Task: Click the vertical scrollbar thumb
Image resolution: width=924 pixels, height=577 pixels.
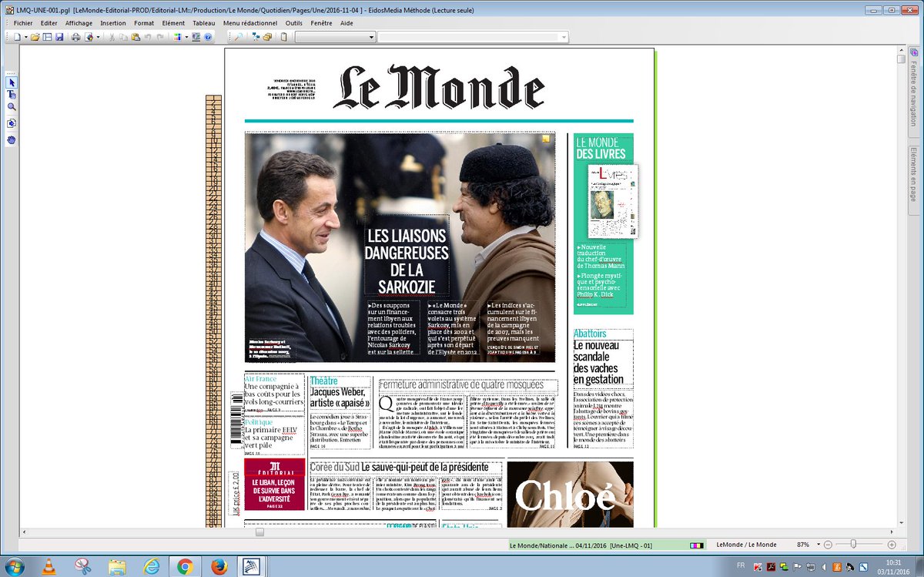Action: [x=901, y=59]
